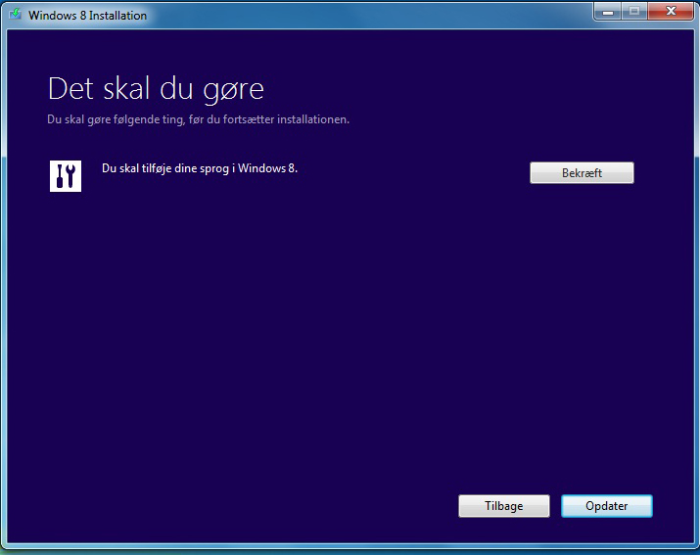Go back with the Tilbage button
The width and height of the screenshot is (700, 555).
tap(504, 506)
